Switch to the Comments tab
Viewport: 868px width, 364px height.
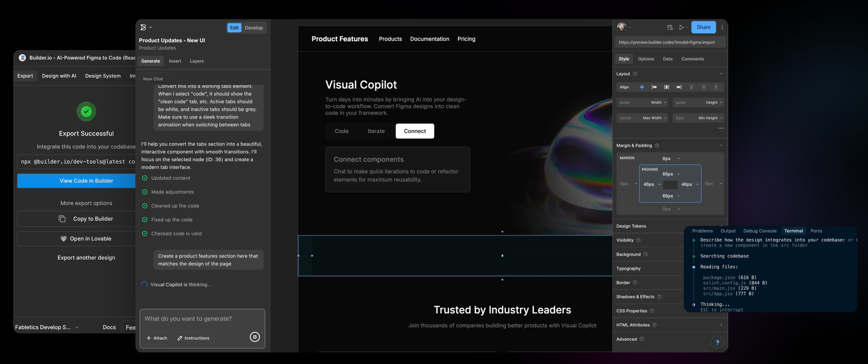tap(693, 59)
